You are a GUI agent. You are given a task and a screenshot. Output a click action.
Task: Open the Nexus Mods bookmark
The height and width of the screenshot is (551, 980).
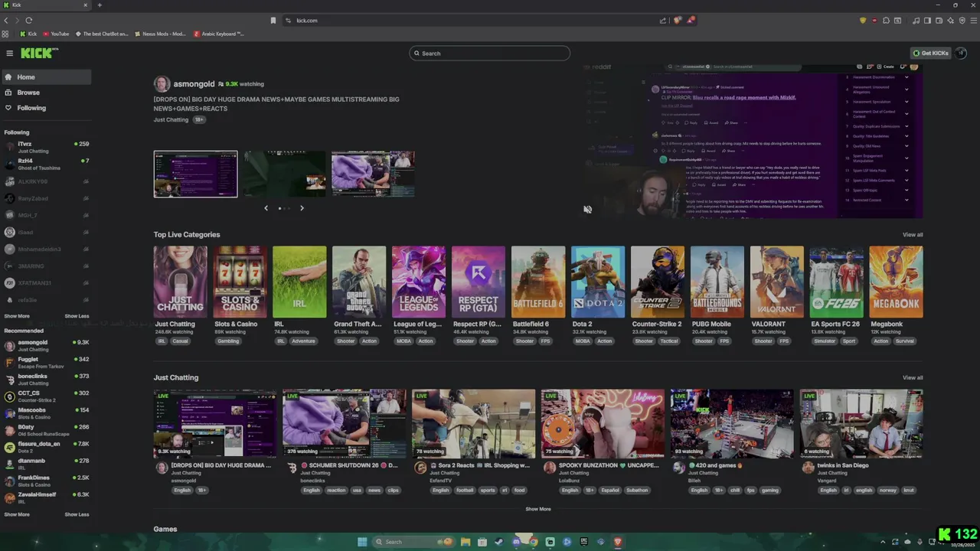(161, 34)
